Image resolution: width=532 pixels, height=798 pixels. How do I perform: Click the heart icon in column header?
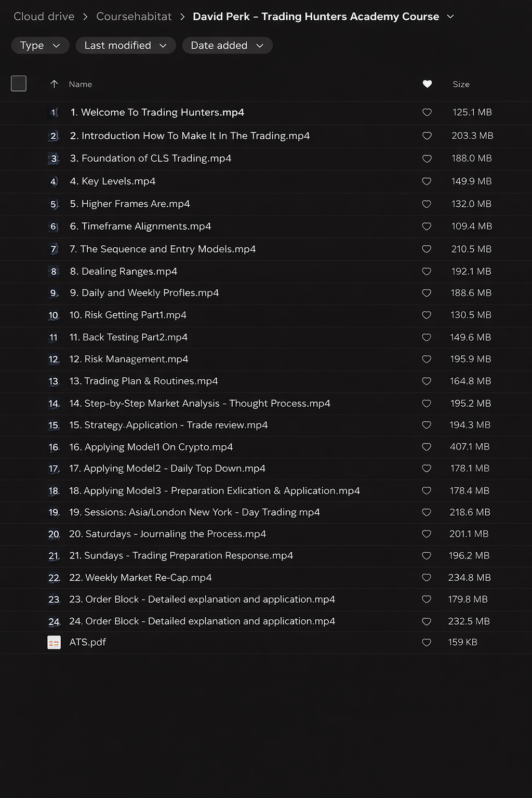coord(427,84)
